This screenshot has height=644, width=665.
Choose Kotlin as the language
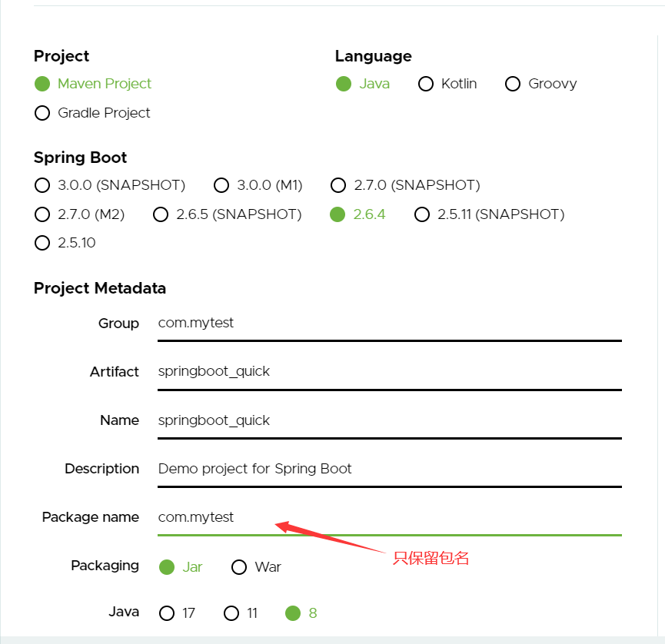tap(426, 84)
